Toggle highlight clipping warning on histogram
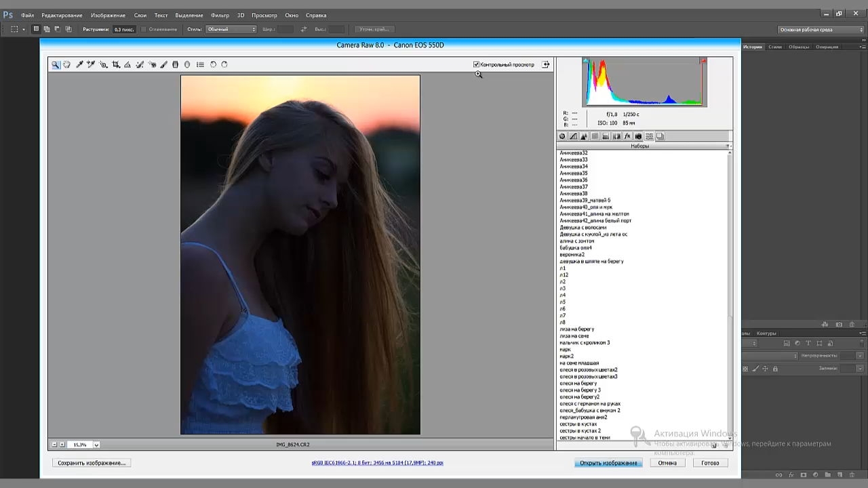 (x=703, y=61)
